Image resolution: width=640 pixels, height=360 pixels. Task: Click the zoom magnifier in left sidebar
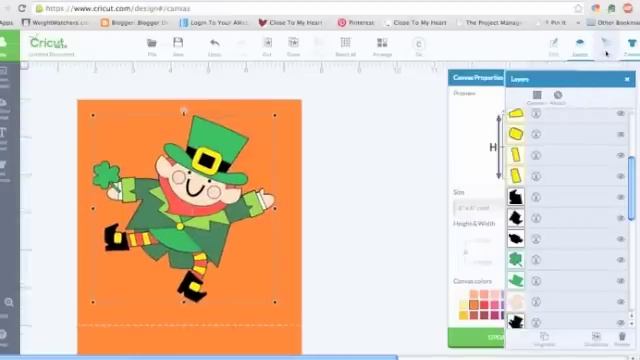tap(9, 302)
